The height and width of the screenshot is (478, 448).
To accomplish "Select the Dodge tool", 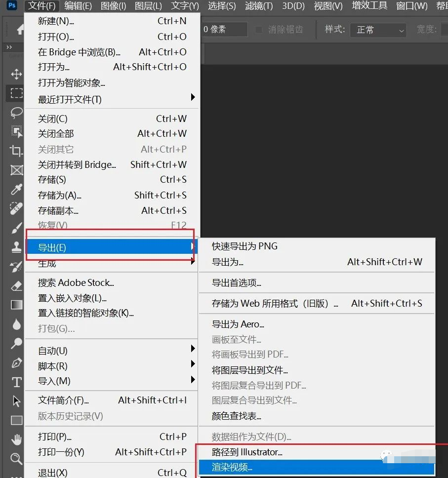I will click(16, 343).
